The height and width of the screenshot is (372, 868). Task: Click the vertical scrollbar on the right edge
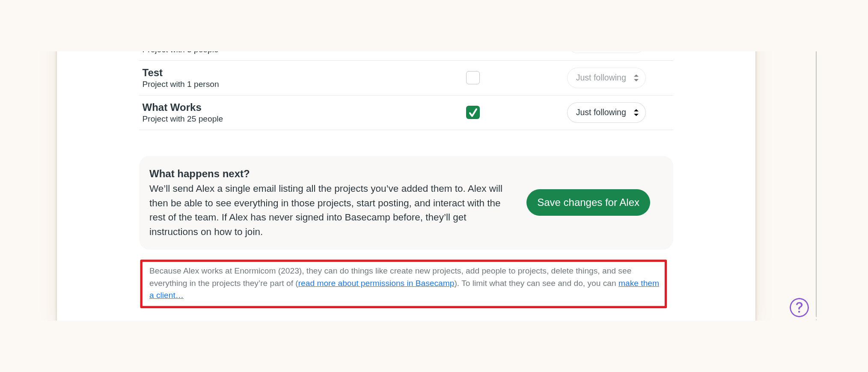click(816, 184)
